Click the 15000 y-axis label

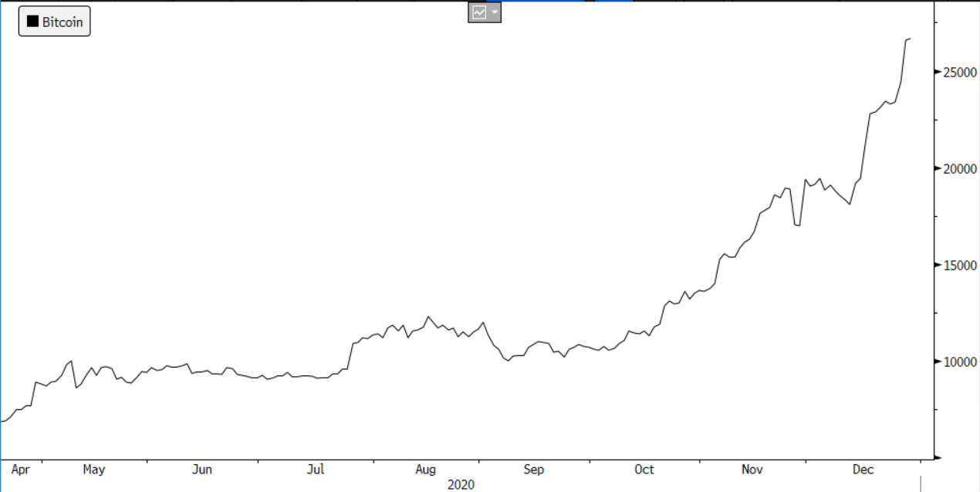point(955,265)
